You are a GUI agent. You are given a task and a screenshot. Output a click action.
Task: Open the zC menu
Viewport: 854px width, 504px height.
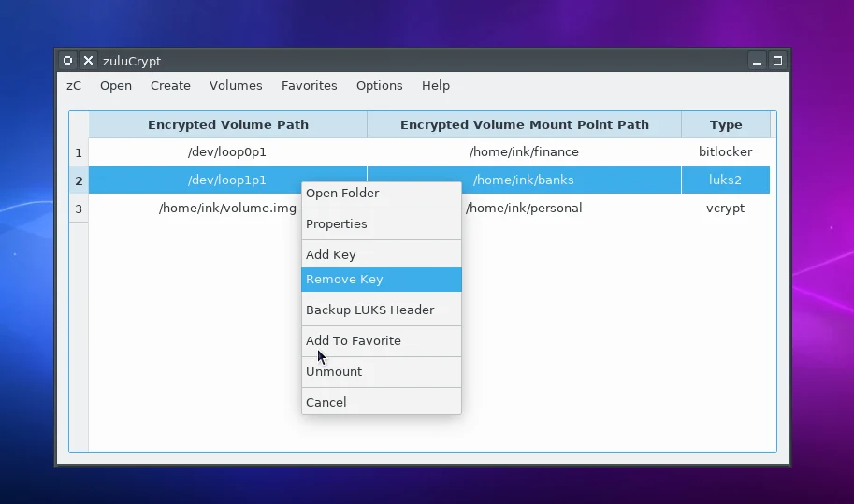[x=74, y=85]
